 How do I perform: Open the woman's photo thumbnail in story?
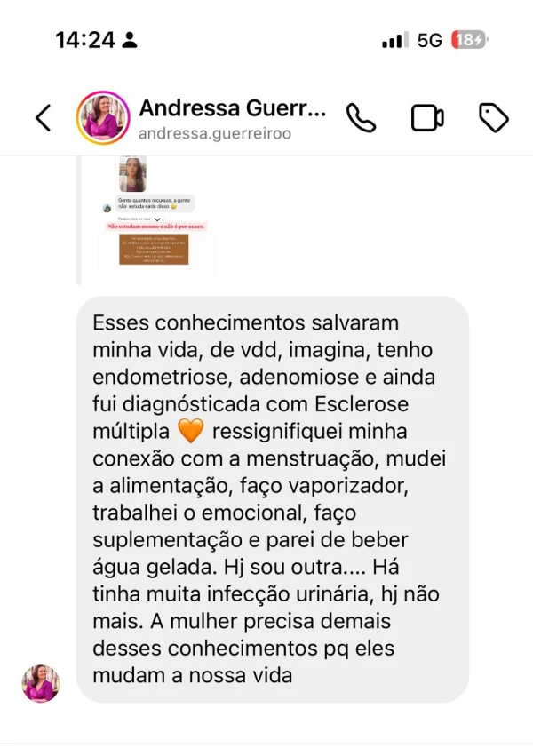132,173
